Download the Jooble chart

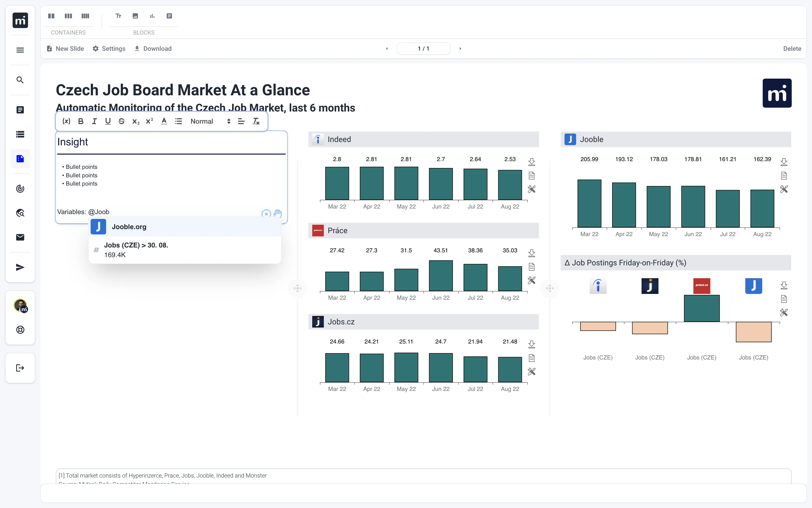pos(784,162)
